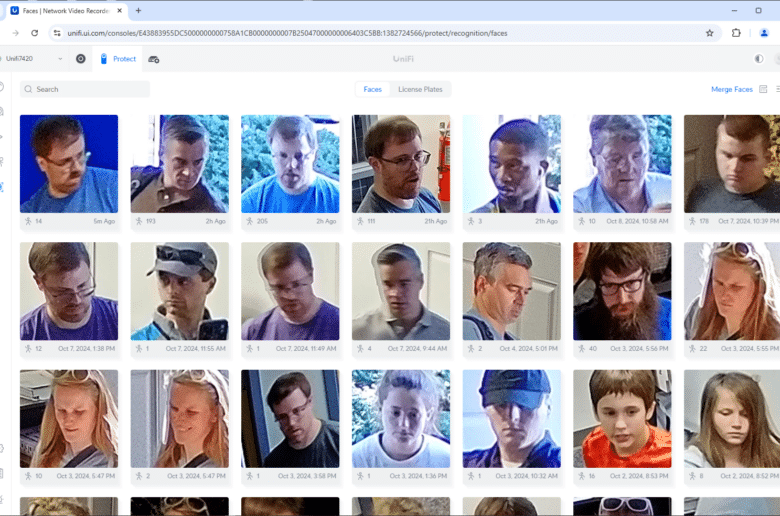Click the Merge Faces link
Image resolution: width=780 pixels, height=516 pixels.
(732, 89)
